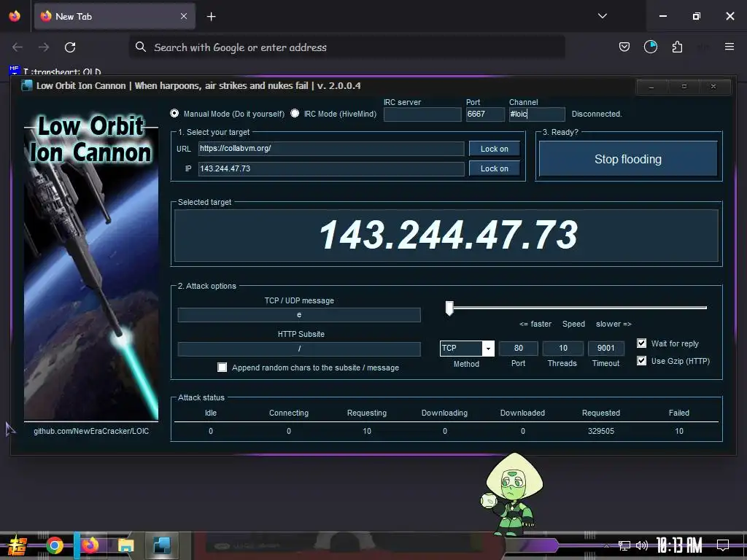Click the IRC Port field showing 6667
Viewport: 747px width, 560px height.
[x=485, y=114]
